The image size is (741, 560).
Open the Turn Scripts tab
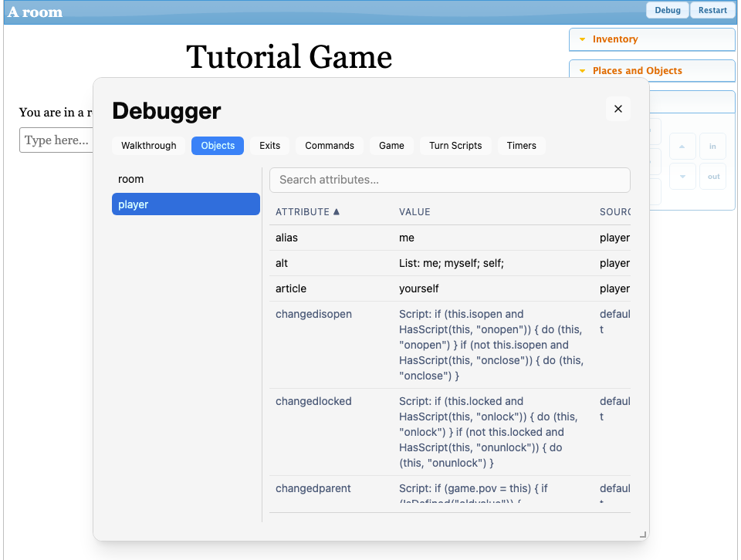[x=455, y=146]
